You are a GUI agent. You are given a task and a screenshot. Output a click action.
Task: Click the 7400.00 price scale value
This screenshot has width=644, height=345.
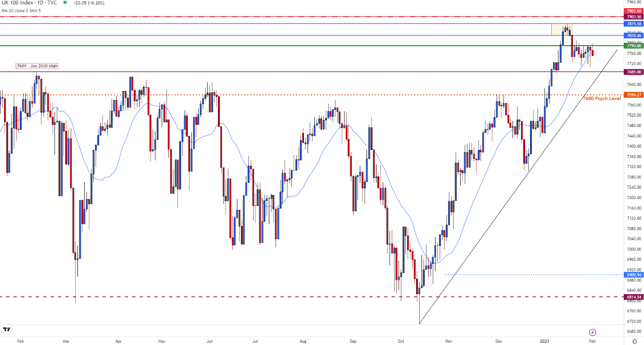[x=633, y=146]
